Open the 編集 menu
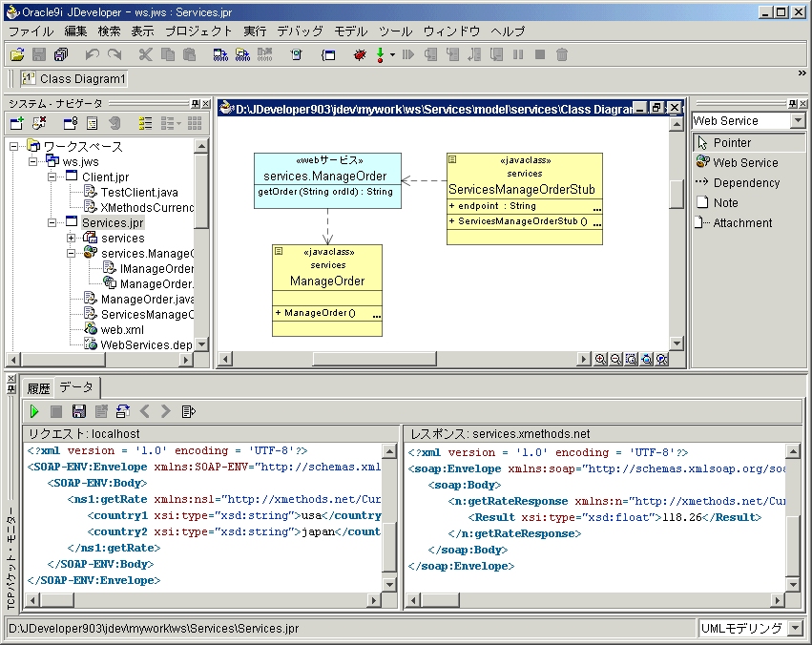Image resolution: width=812 pixels, height=645 pixels. pyautogui.click(x=75, y=31)
